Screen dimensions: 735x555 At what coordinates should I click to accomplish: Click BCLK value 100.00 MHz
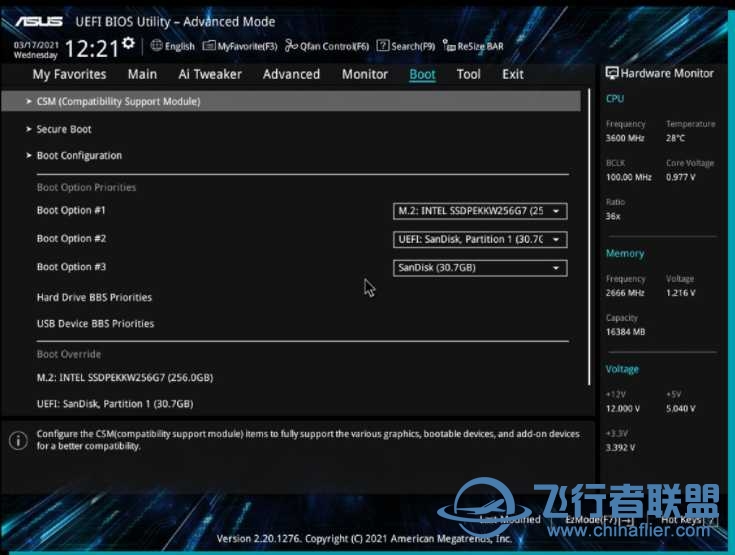point(629,177)
